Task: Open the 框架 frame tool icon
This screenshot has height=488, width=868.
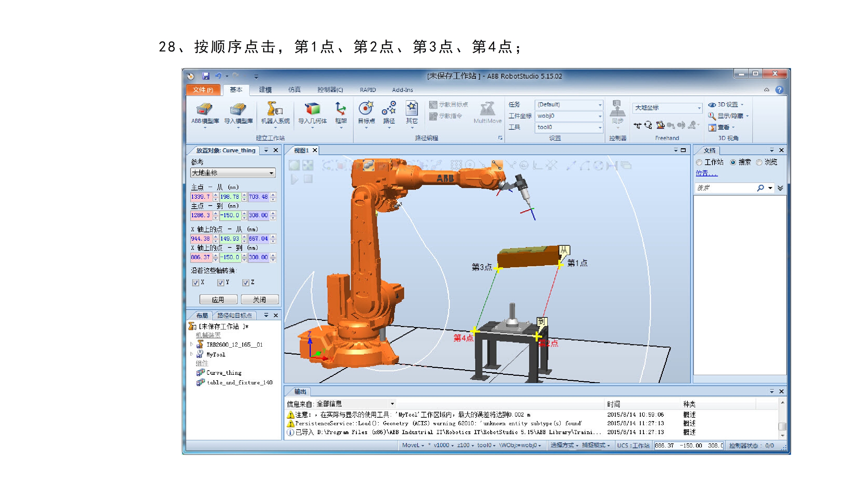Action: 341,109
